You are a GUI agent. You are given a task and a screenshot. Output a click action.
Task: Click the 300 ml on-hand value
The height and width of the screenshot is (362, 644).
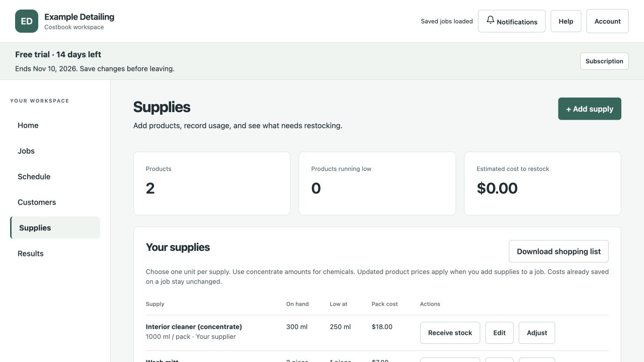pos(297,327)
